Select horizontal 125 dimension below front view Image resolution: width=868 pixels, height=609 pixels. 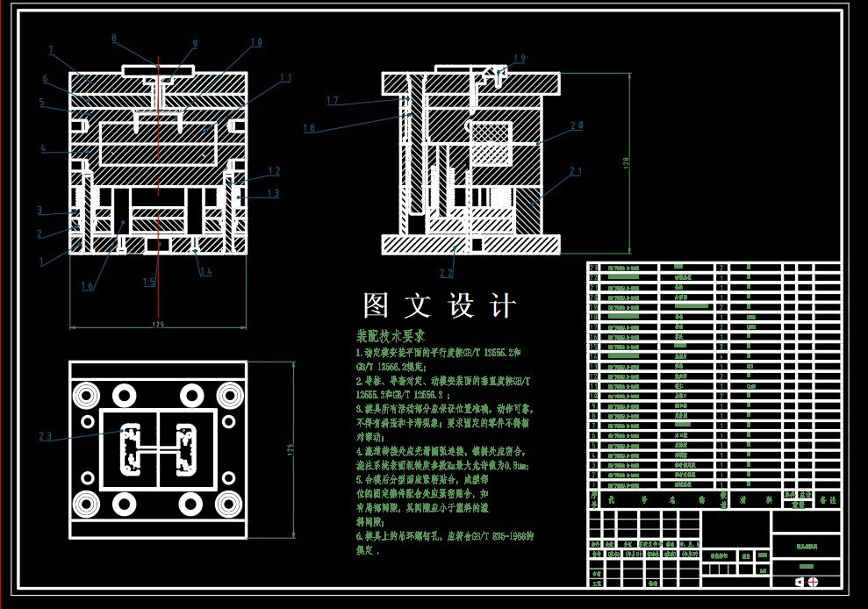158,325
